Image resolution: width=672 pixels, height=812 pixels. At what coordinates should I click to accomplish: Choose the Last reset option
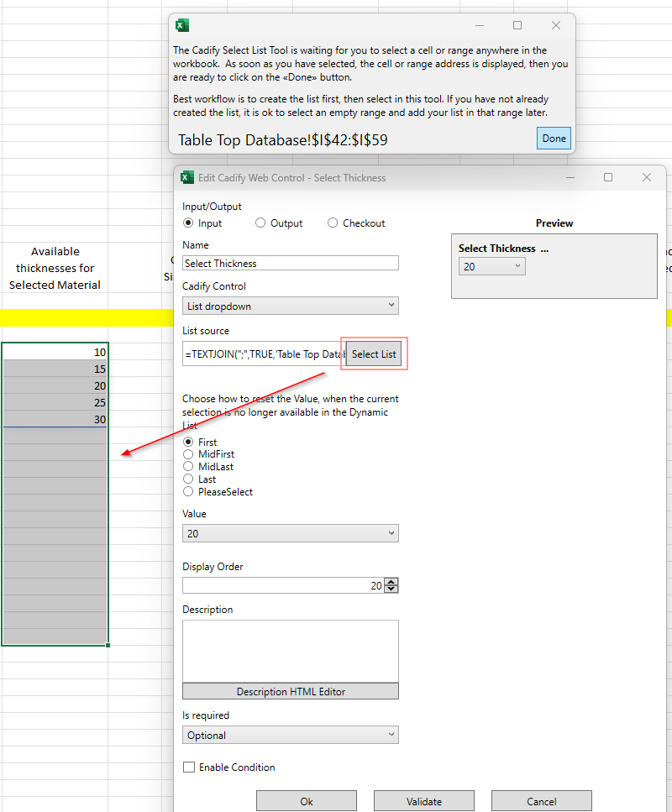point(189,479)
